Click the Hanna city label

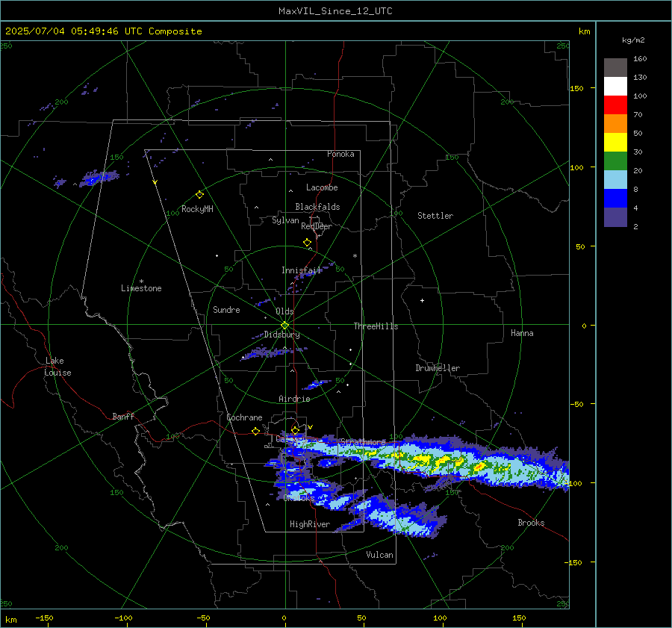(x=522, y=333)
